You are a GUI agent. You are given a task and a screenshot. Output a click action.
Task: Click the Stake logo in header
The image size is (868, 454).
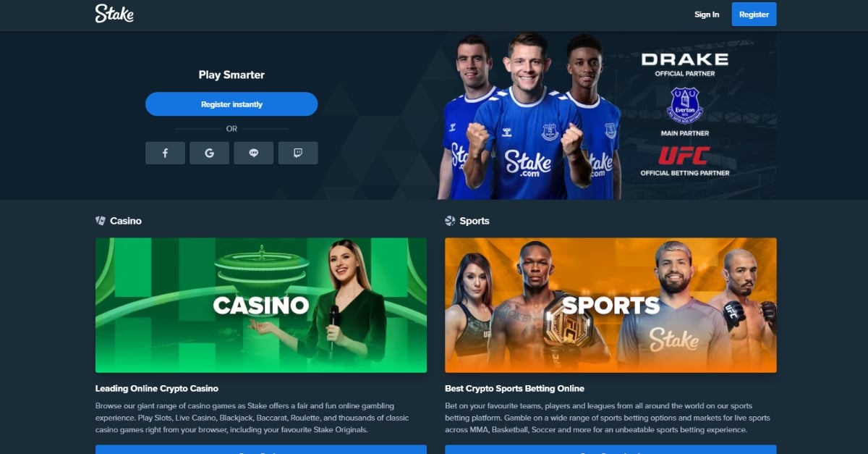[114, 13]
